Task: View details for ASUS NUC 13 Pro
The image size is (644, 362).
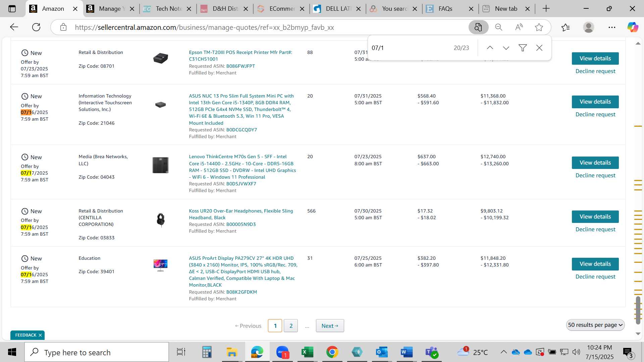Action: (595, 102)
